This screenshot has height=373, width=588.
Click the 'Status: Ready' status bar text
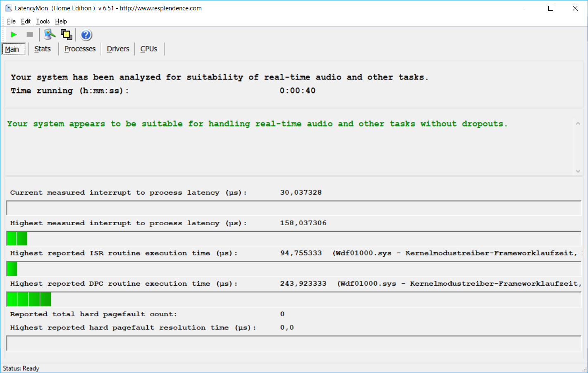click(21, 368)
